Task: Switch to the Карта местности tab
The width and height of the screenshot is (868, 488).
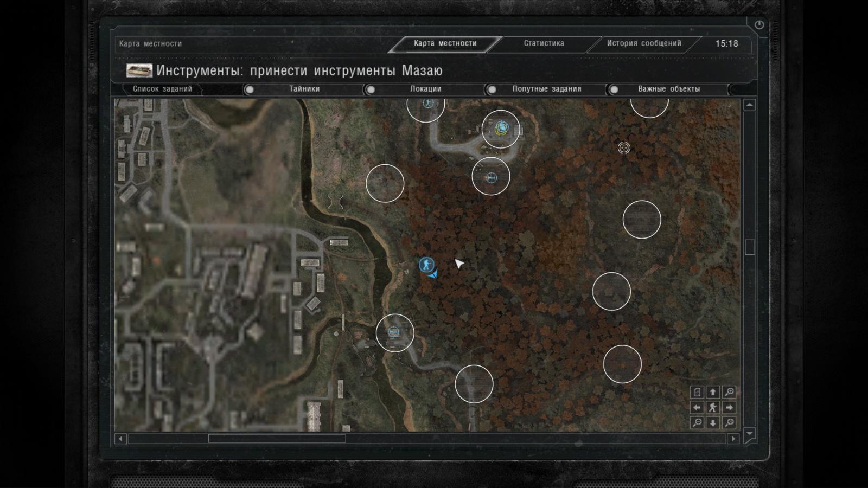Action: [445, 43]
